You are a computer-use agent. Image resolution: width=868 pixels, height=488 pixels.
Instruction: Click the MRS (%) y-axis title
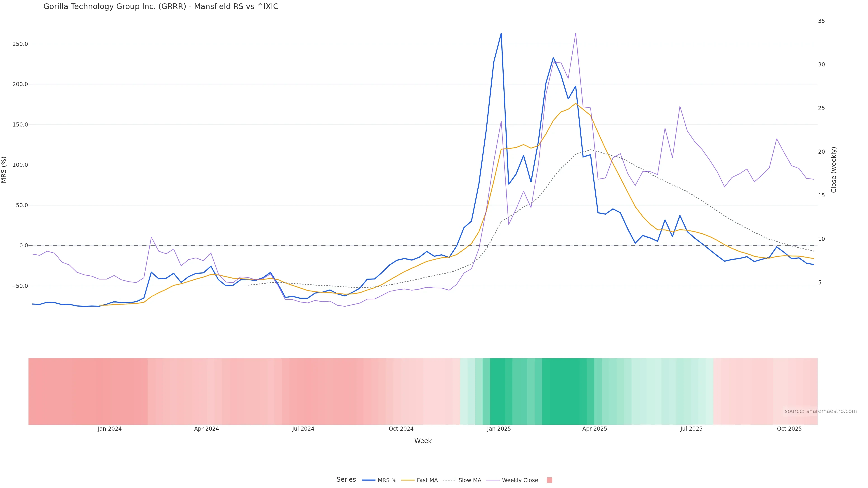pyautogui.click(x=4, y=170)
